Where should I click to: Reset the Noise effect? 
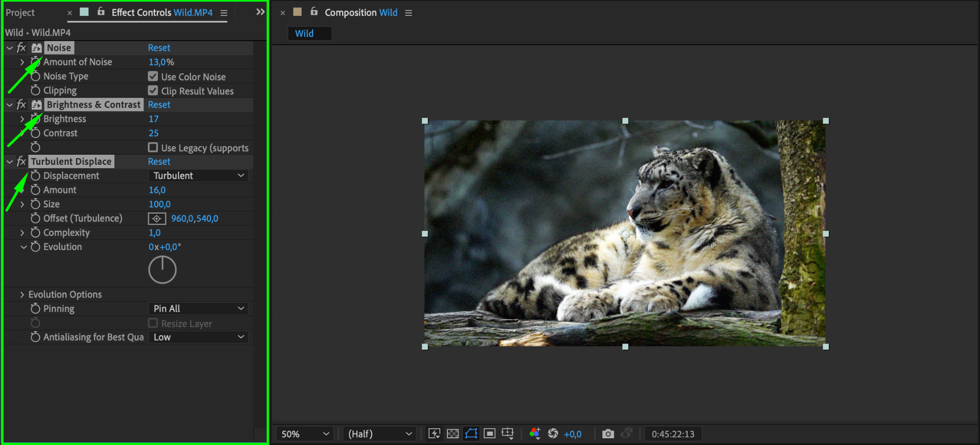coord(159,48)
